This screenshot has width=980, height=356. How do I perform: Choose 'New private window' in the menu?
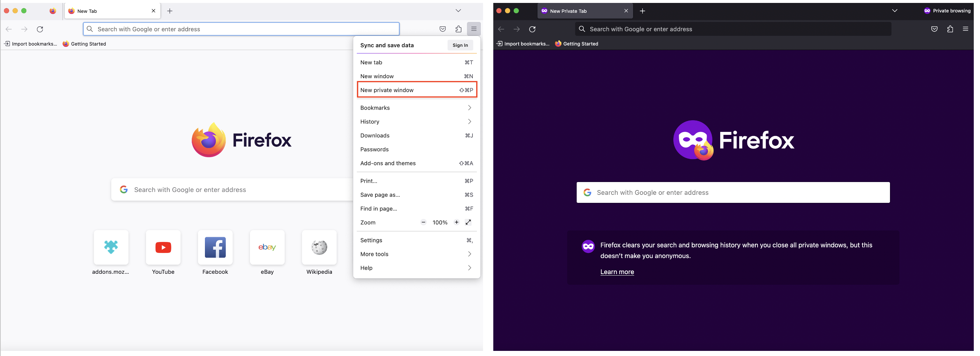point(416,90)
